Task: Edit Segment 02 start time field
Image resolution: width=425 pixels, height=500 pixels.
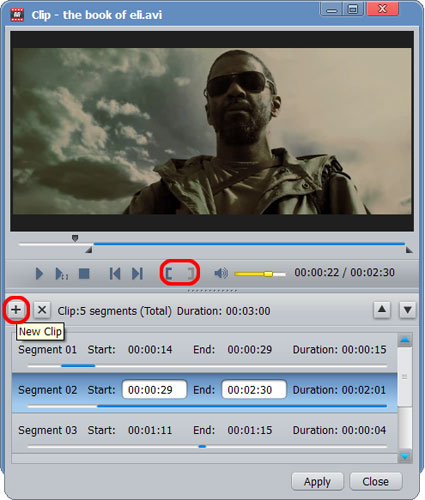Action: coord(154,389)
